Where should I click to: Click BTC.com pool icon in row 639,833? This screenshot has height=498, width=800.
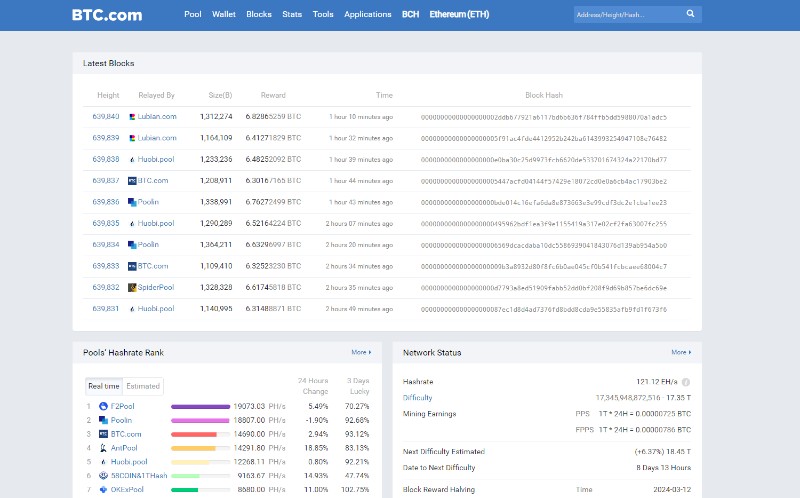pos(132,266)
